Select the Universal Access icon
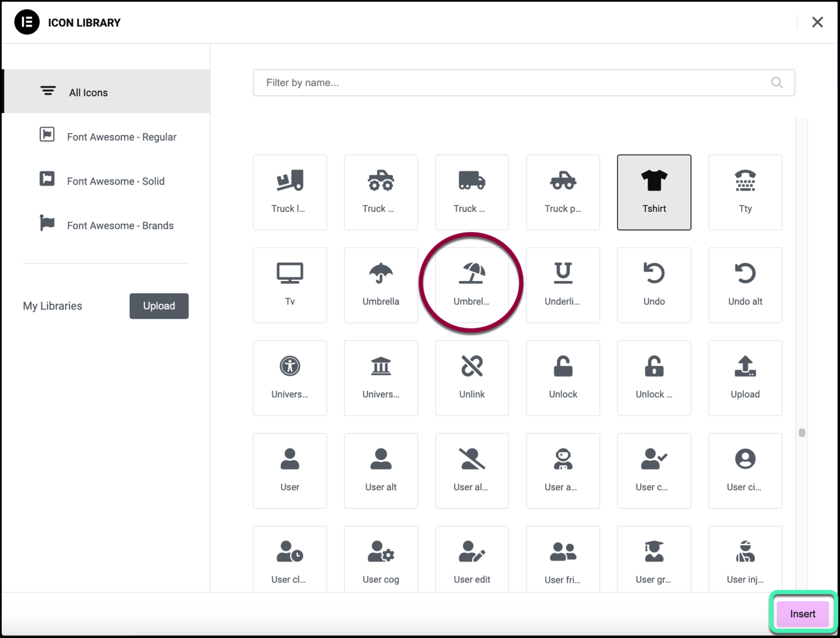This screenshot has height=638, width=840. point(290,377)
